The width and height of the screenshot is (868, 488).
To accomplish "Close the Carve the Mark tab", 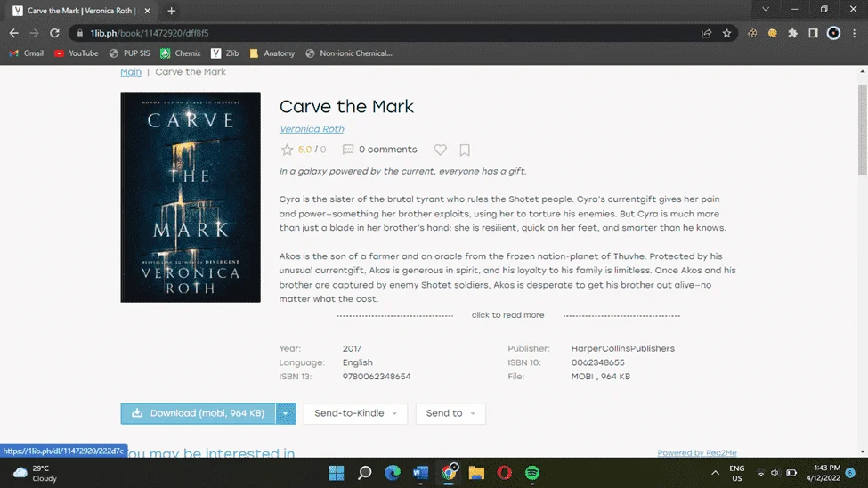I will (x=147, y=11).
